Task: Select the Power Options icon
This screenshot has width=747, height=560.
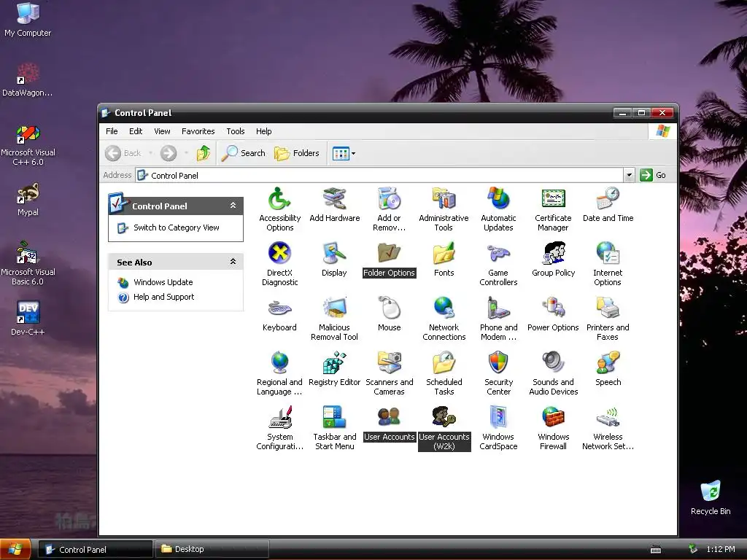Action: tap(553, 314)
